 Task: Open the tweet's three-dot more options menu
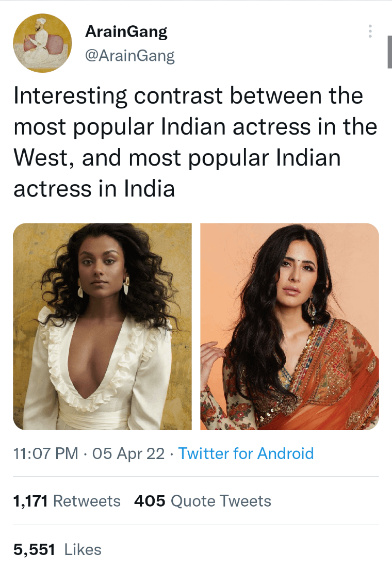[370, 31]
